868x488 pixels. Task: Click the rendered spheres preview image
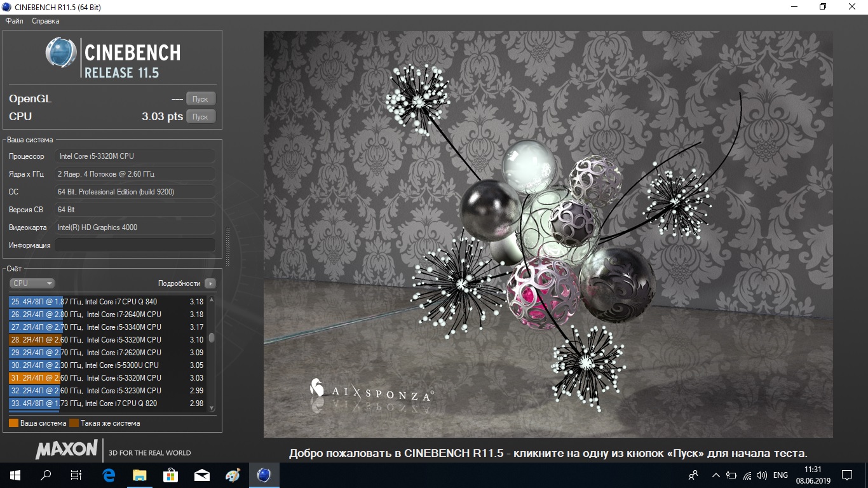548,234
